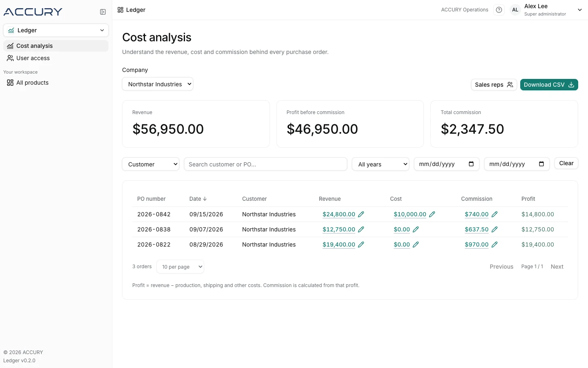This screenshot has height=368, width=588.
Task: Open All products in sidebar
Action: pos(56,83)
